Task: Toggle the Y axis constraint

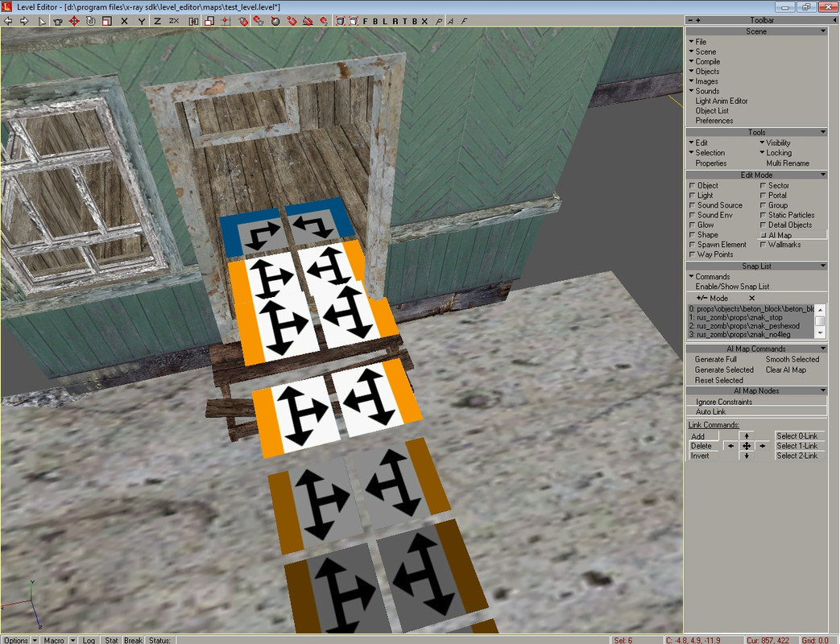Action: pyautogui.click(x=141, y=21)
